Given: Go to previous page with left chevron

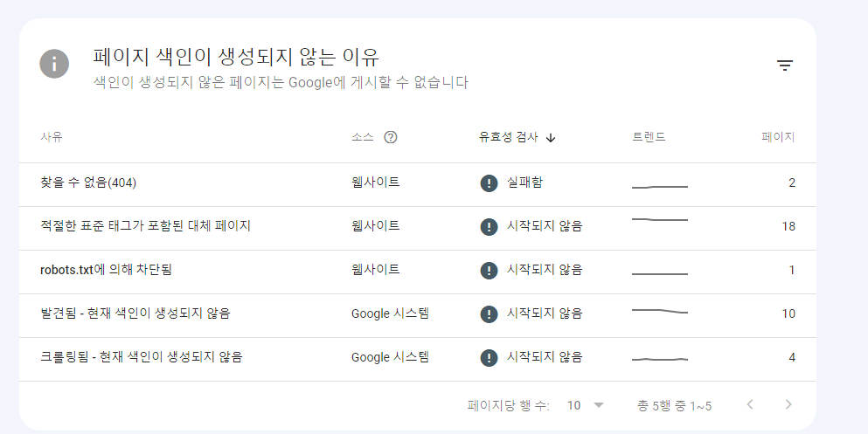Looking at the screenshot, I should [750, 404].
